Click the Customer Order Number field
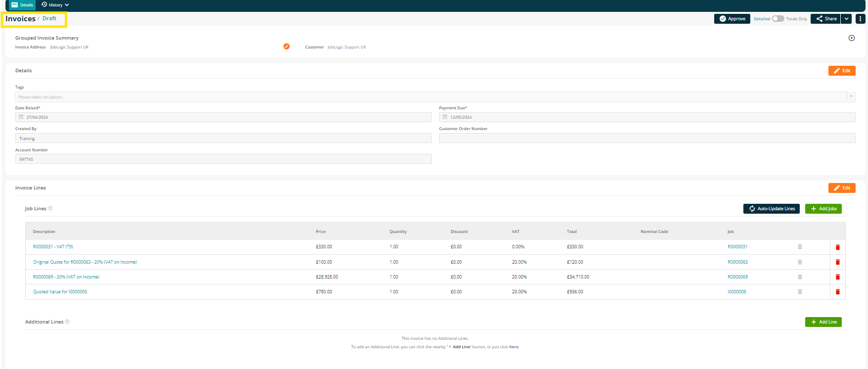Viewport: 868px width, 369px height. click(x=647, y=138)
